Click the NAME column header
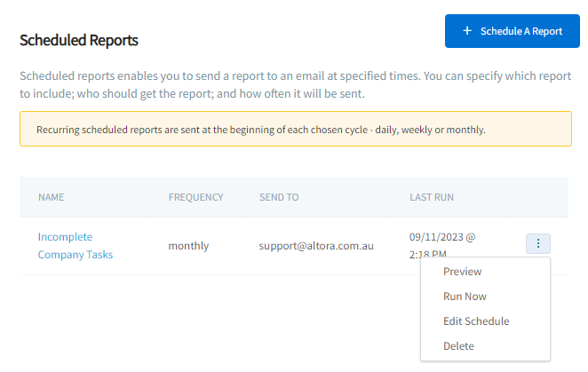Image resolution: width=588 pixels, height=372 pixels. pyautogui.click(x=51, y=197)
